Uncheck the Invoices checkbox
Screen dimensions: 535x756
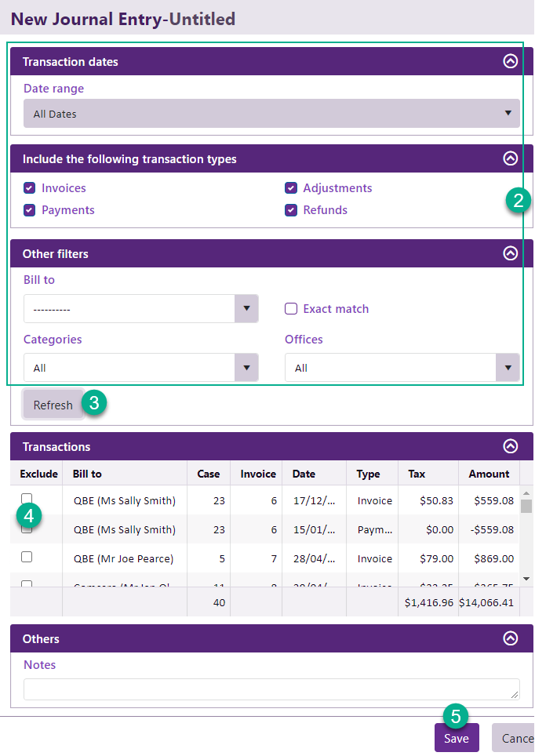(x=30, y=188)
